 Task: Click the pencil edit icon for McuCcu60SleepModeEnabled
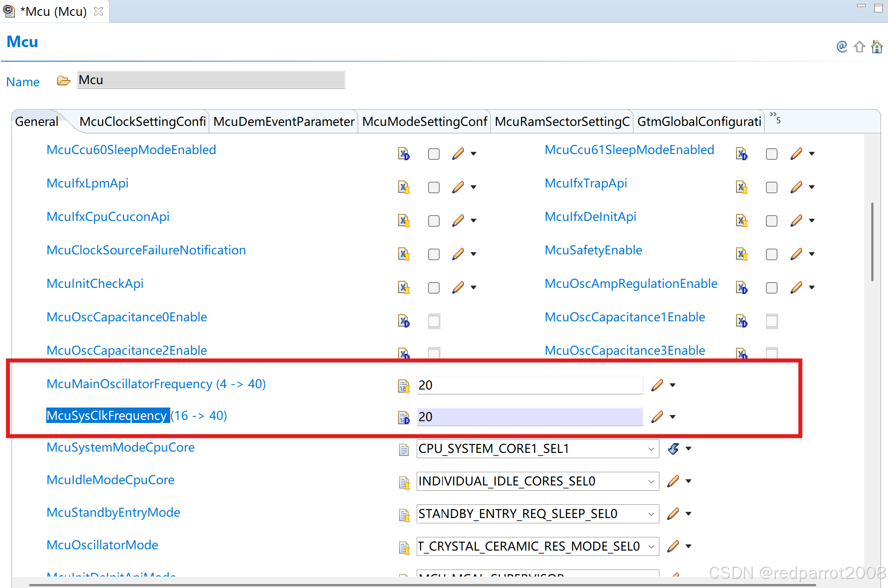click(x=458, y=154)
